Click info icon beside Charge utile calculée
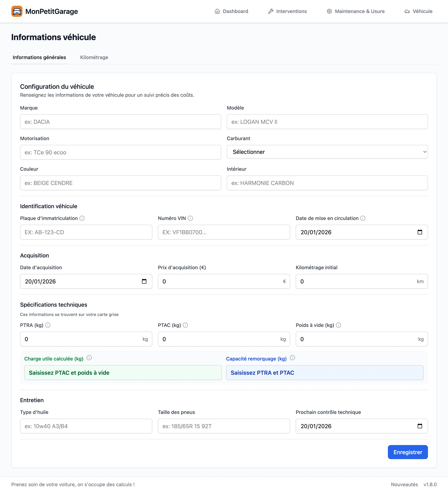The height and width of the screenshot is (492, 448). coord(89,358)
